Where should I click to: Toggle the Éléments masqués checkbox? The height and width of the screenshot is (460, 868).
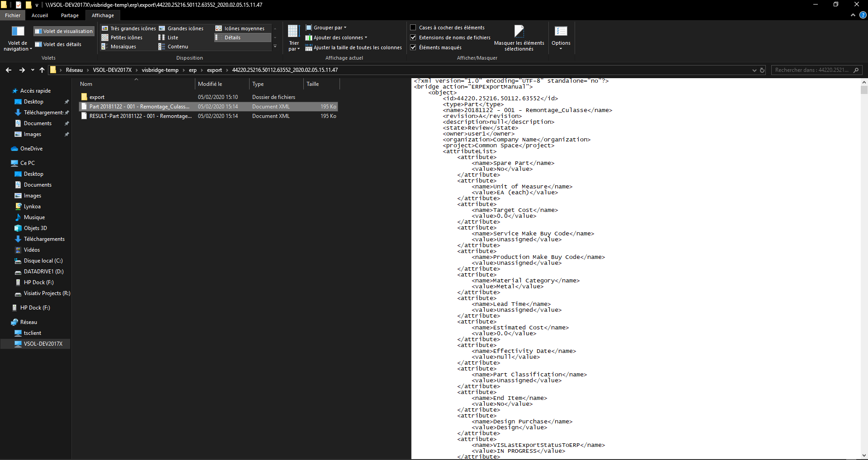click(413, 47)
